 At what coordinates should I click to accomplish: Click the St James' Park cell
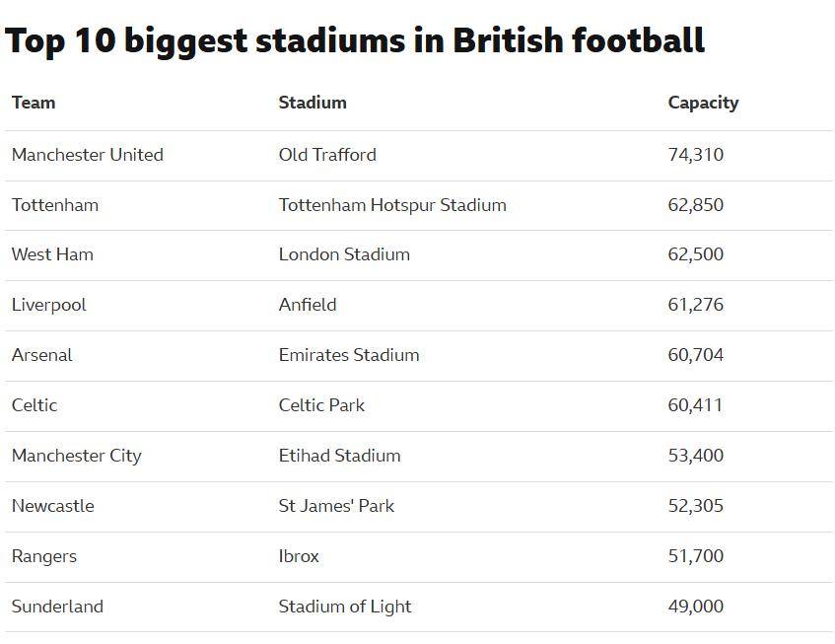click(336, 506)
